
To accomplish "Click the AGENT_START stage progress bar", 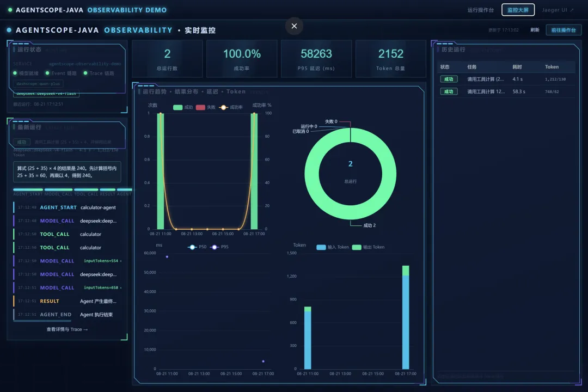I will coord(28,189).
